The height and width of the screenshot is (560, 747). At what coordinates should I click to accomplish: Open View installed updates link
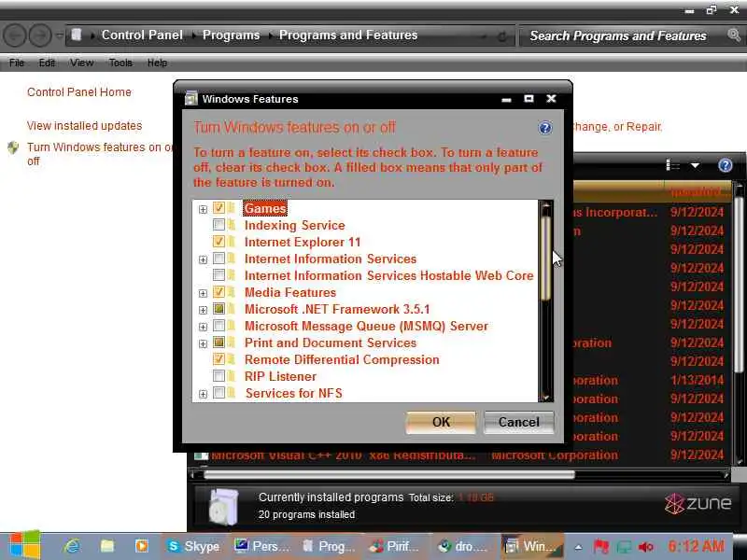pyautogui.click(x=84, y=126)
